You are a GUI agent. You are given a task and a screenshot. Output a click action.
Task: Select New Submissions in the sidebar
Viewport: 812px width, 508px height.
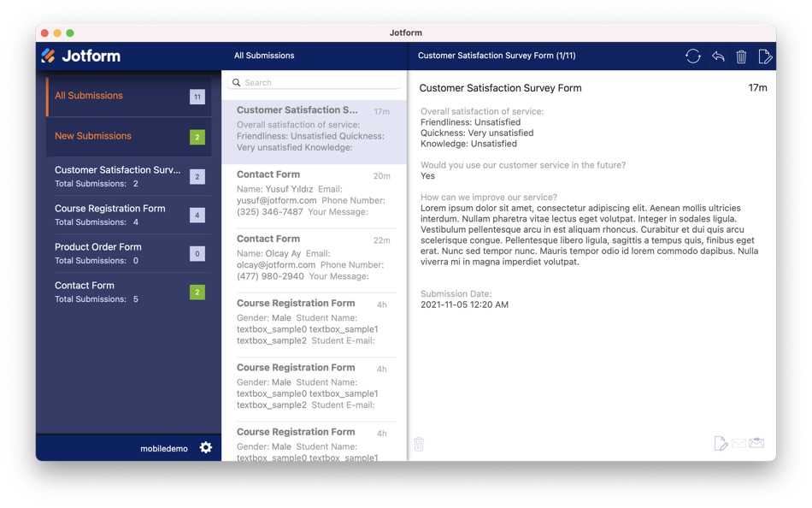128,137
